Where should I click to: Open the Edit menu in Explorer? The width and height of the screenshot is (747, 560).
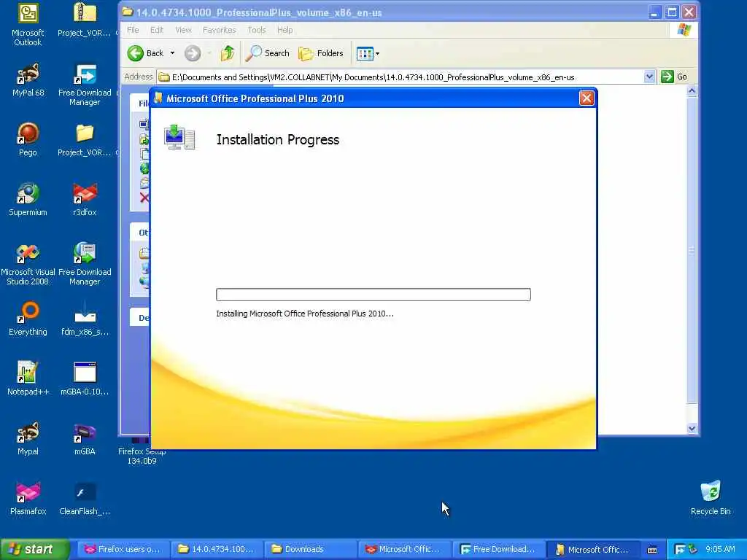point(157,30)
